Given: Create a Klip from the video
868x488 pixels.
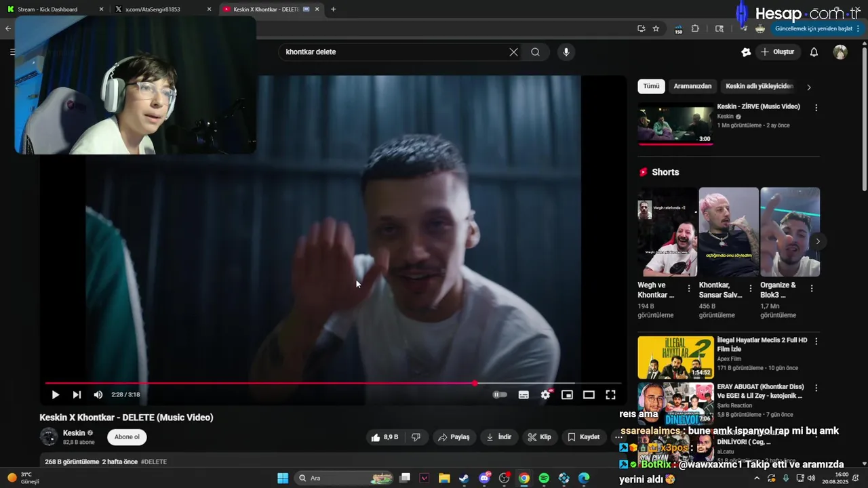Looking at the screenshot, I should (539, 437).
